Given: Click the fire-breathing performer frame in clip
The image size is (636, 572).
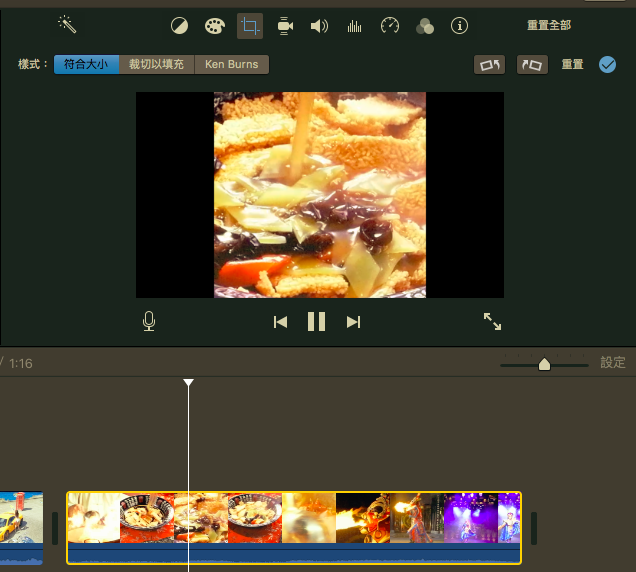Looking at the screenshot, I should (363, 518).
